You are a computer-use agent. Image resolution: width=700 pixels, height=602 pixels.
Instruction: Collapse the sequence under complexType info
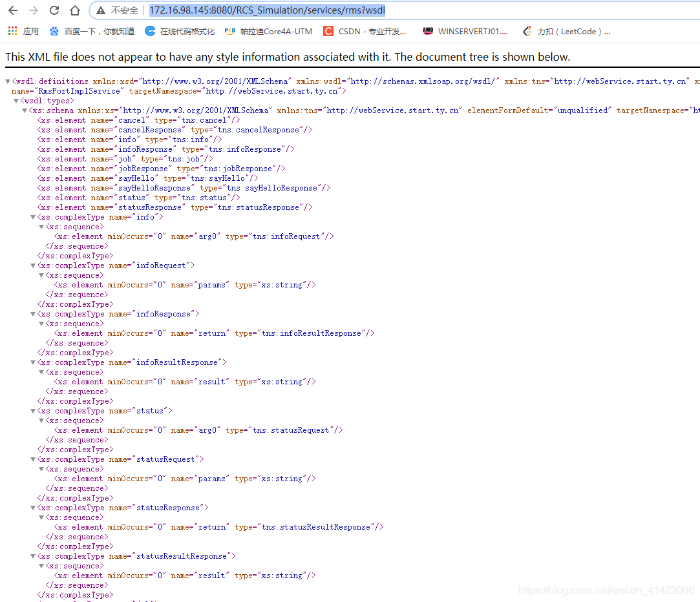coord(41,227)
